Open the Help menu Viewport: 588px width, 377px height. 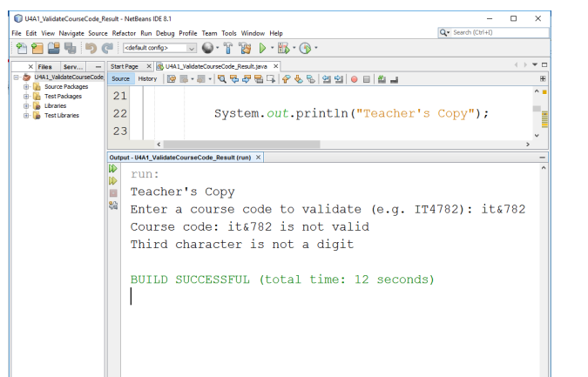click(x=276, y=33)
